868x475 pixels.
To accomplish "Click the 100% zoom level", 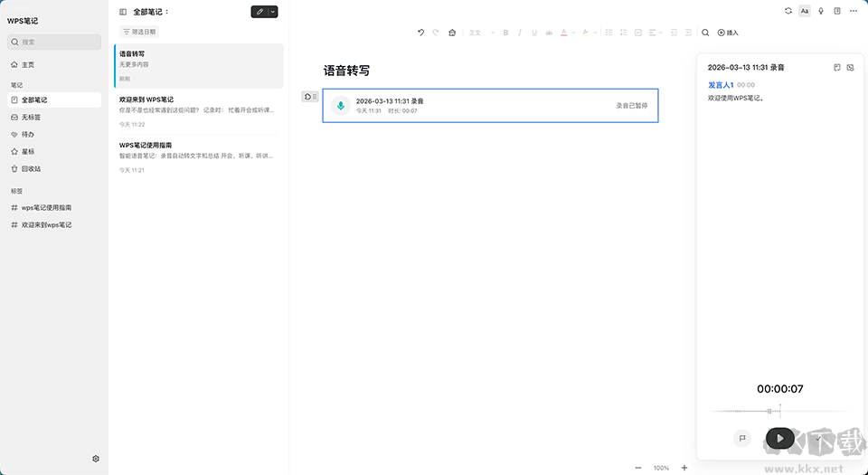I will (661, 468).
